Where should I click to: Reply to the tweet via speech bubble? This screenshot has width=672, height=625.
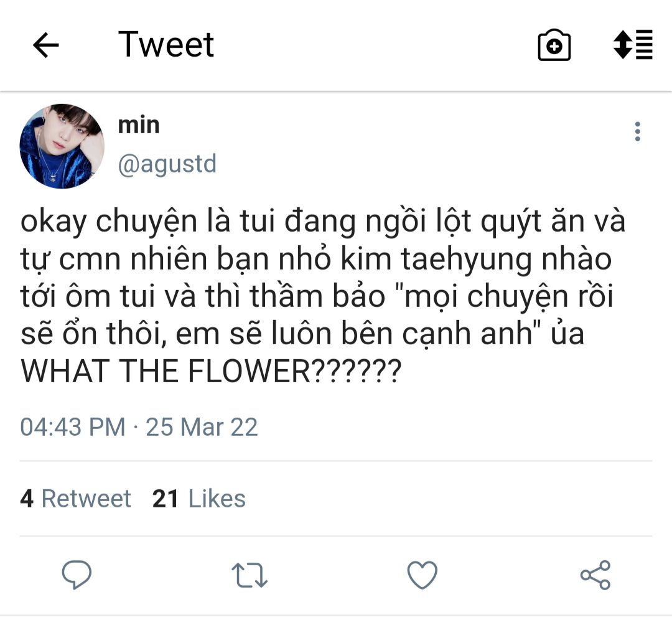(77, 575)
